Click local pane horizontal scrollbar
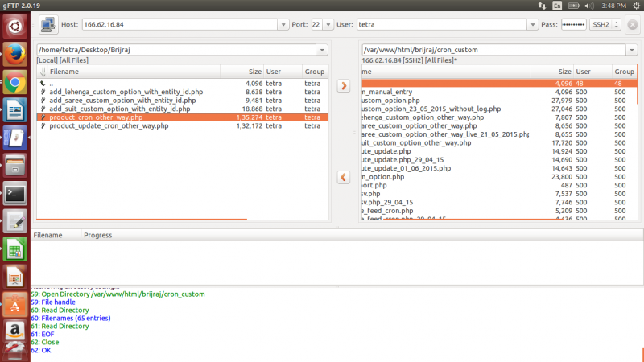644x362 pixels. pyautogui.click(x=142, y=219)
